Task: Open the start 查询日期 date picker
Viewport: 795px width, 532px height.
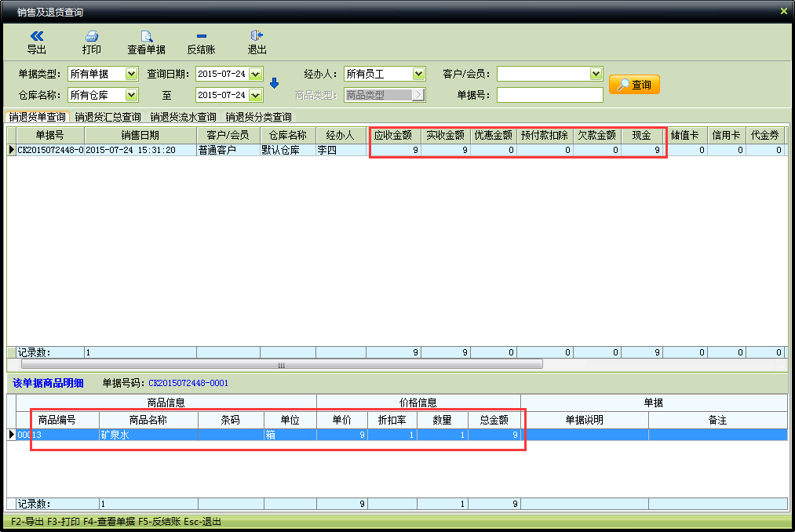Action: (255, 74)
